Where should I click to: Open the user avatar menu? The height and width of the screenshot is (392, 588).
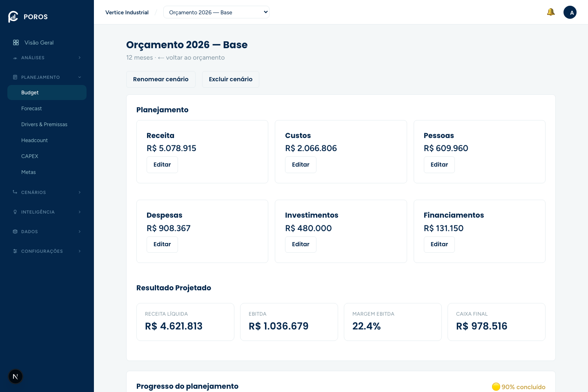[x=570, y=12]
